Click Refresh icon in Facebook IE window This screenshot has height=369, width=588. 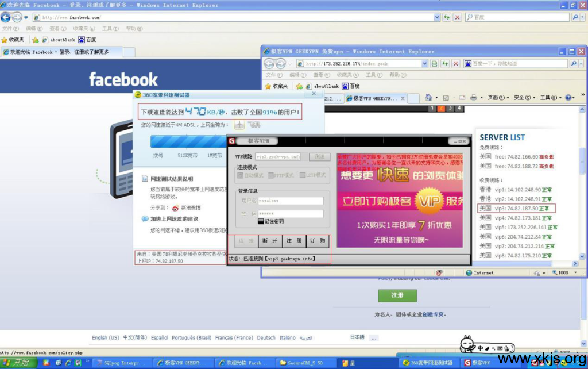447,17
